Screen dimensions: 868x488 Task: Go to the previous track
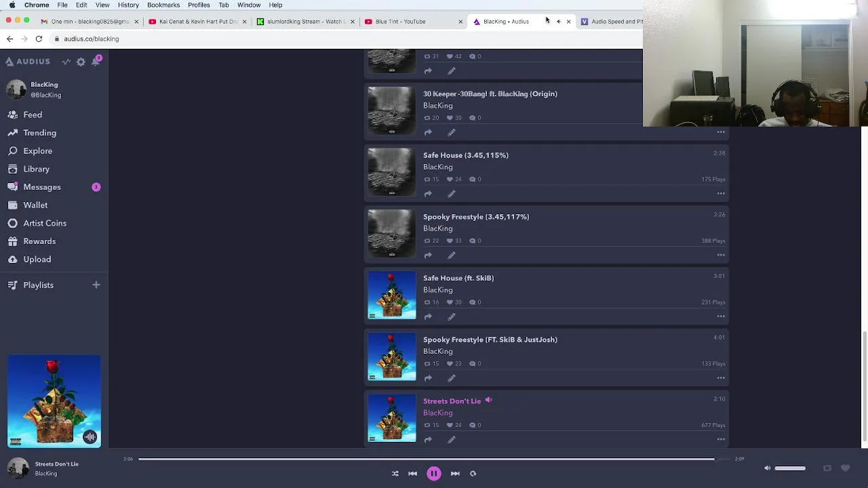coord(412,474)
